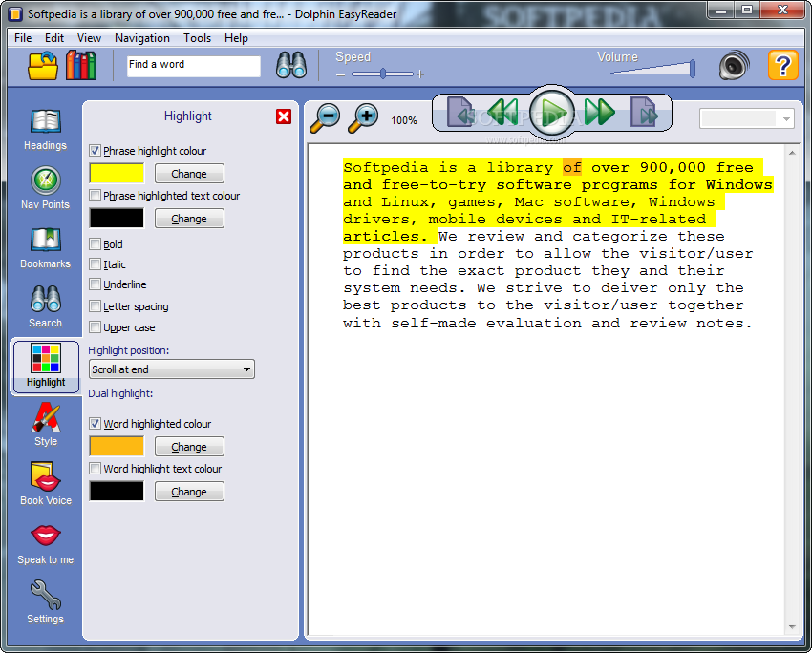Open the Highlight position dropdown

171,369
